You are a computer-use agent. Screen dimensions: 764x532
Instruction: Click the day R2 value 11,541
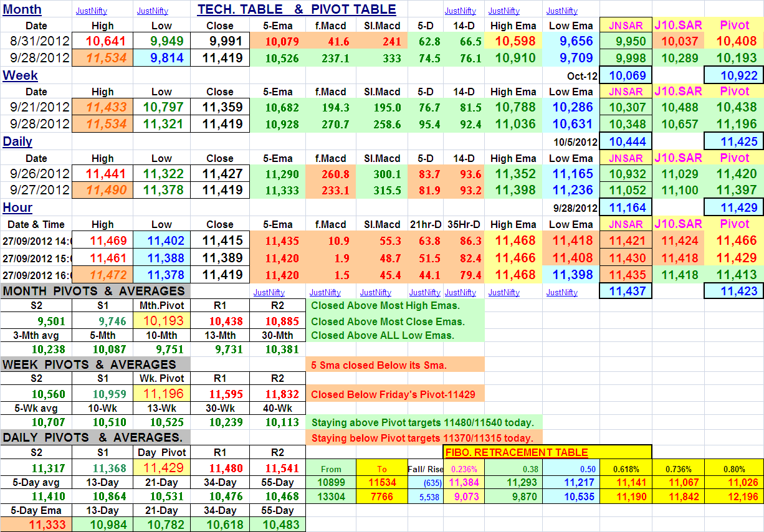(278, 468)
